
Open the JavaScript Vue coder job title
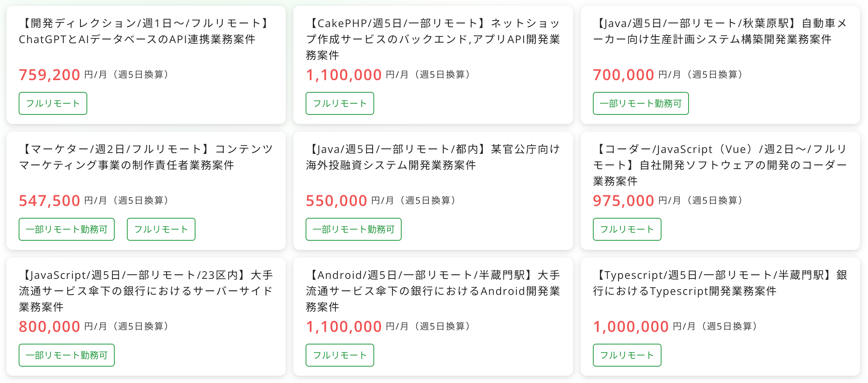pyautogui.click(x=719, y=164)
